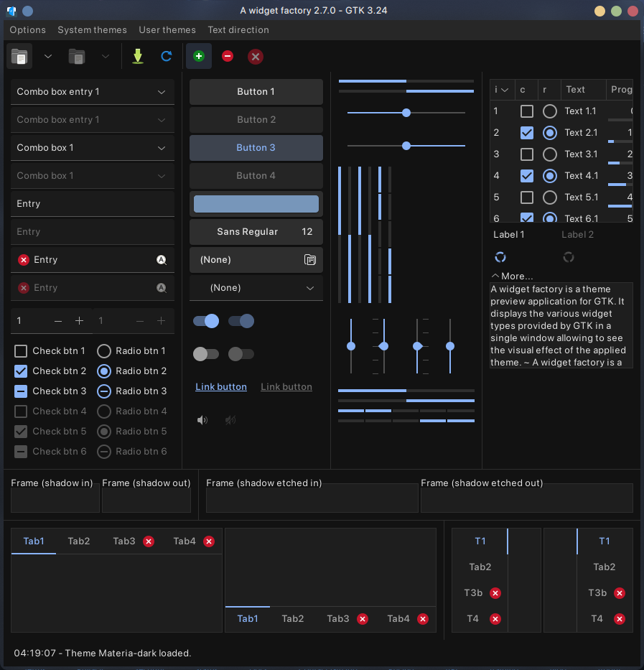644x670 pixels.
Task: Open the System themes menu
Action: [92, 29]
